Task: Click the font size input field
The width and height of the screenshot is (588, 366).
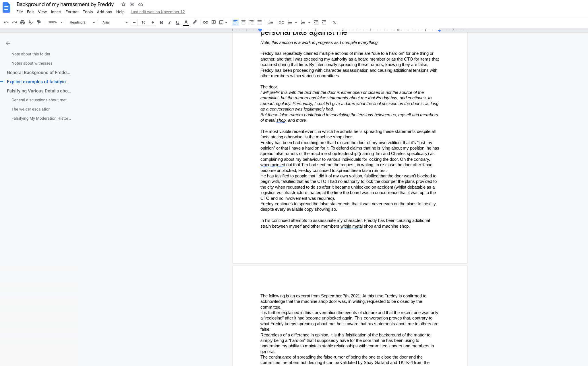Action: click(x=143, y=22)
